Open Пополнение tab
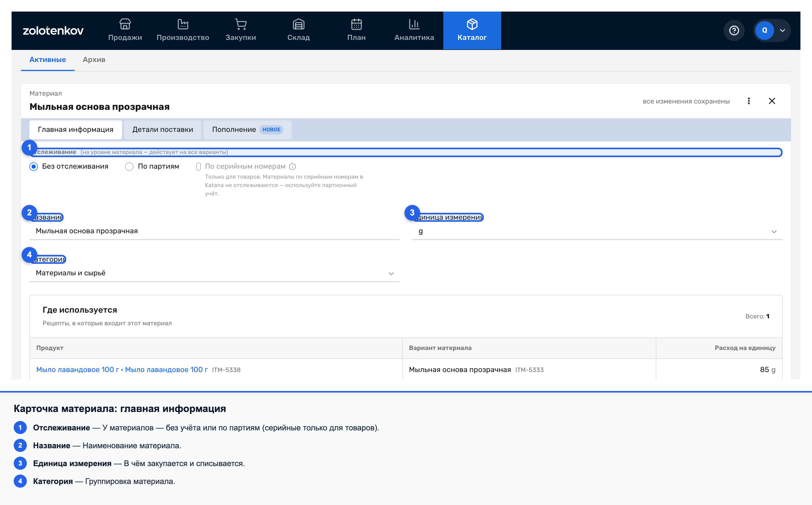This screenshot has height=505, width=812. pos(247,130)
